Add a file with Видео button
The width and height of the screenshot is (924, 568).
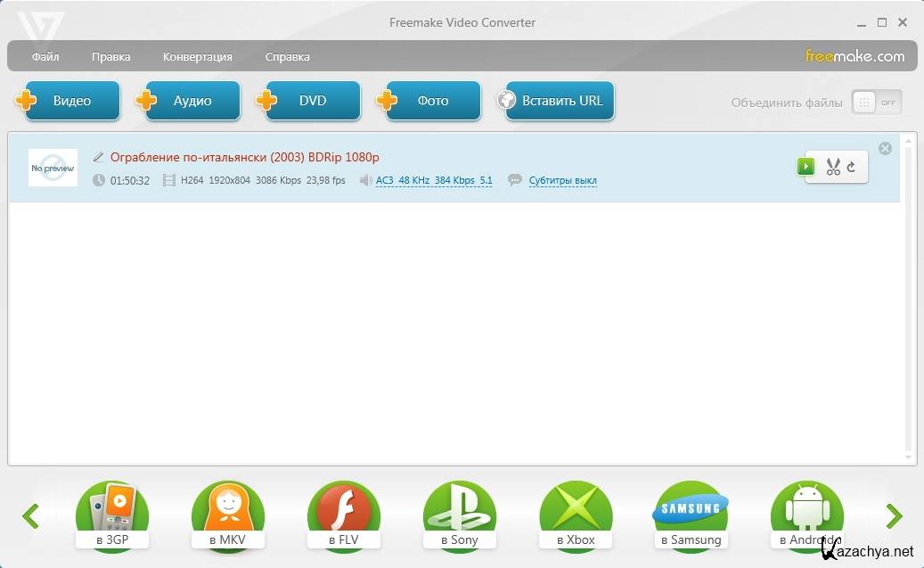tap(70, 101)
